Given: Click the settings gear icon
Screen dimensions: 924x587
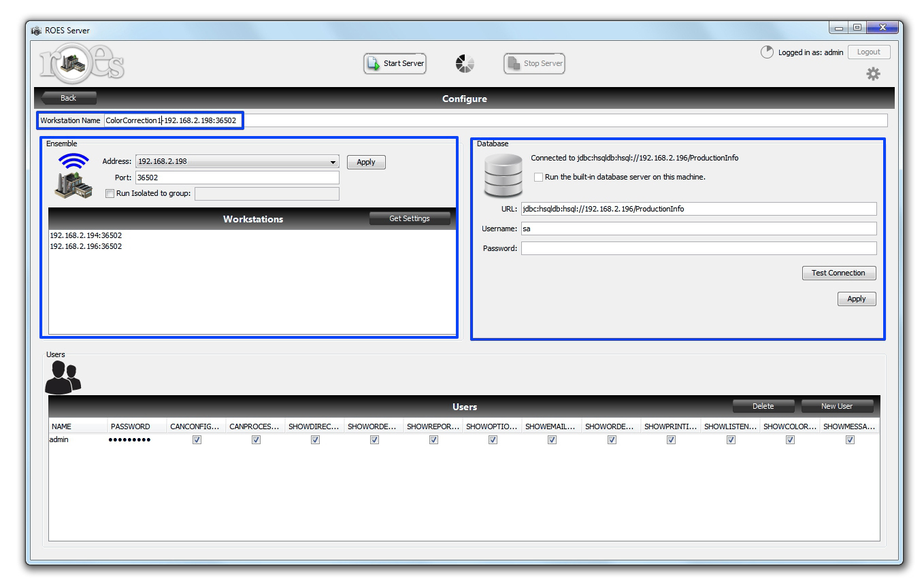Looking at the screenshot, I should point(873,74).
